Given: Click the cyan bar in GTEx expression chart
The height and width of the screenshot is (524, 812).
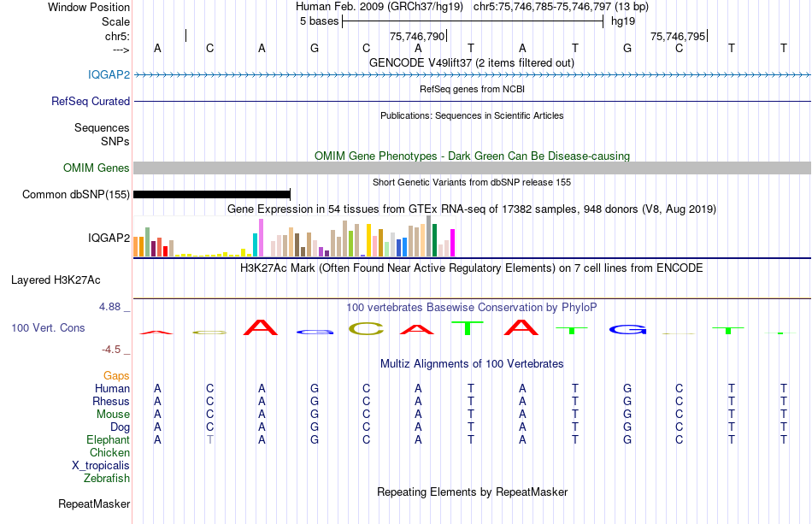Looking at the screenshot, I should point(256,245).
